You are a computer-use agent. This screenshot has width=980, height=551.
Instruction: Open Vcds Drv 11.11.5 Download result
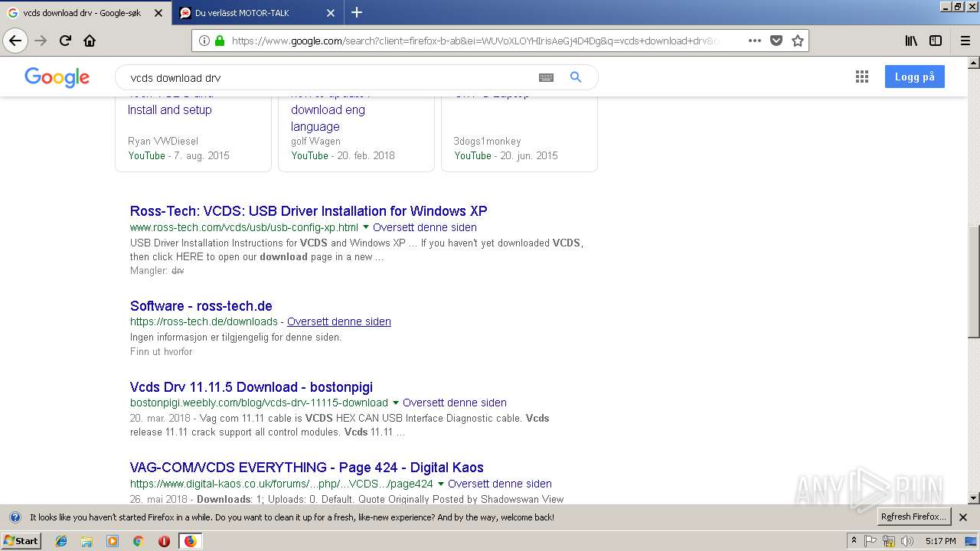coord(251,387)
